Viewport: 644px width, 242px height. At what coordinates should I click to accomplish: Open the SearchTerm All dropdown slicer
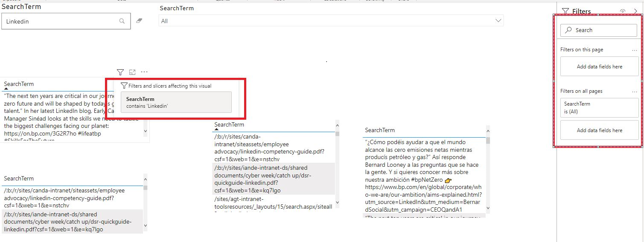pyautogui.click(x=331, y=21)
